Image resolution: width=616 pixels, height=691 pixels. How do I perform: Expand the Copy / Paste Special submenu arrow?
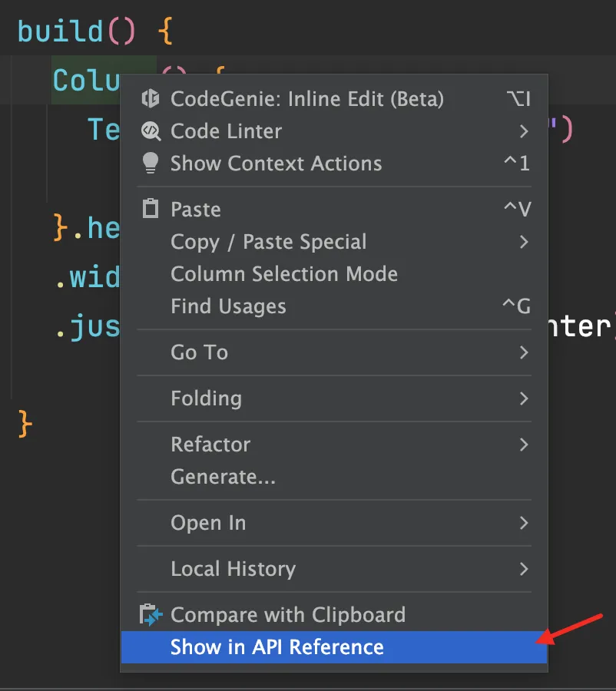tap(523, 242)
